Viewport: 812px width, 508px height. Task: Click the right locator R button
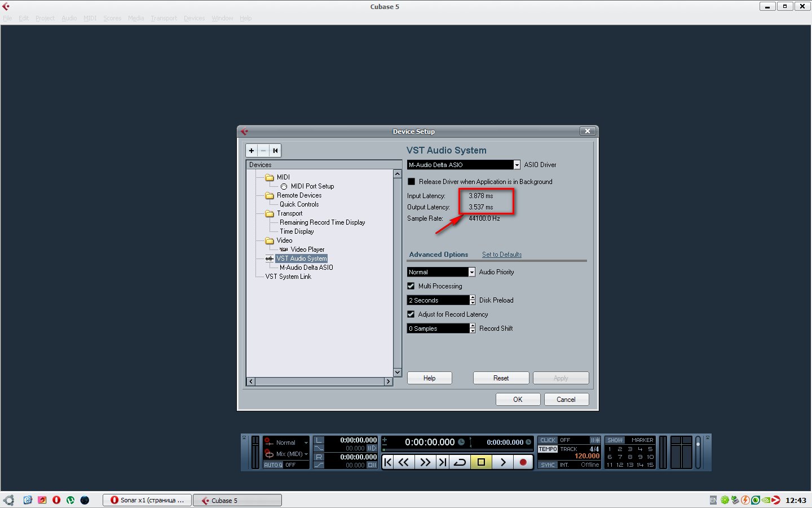point(319,457)
